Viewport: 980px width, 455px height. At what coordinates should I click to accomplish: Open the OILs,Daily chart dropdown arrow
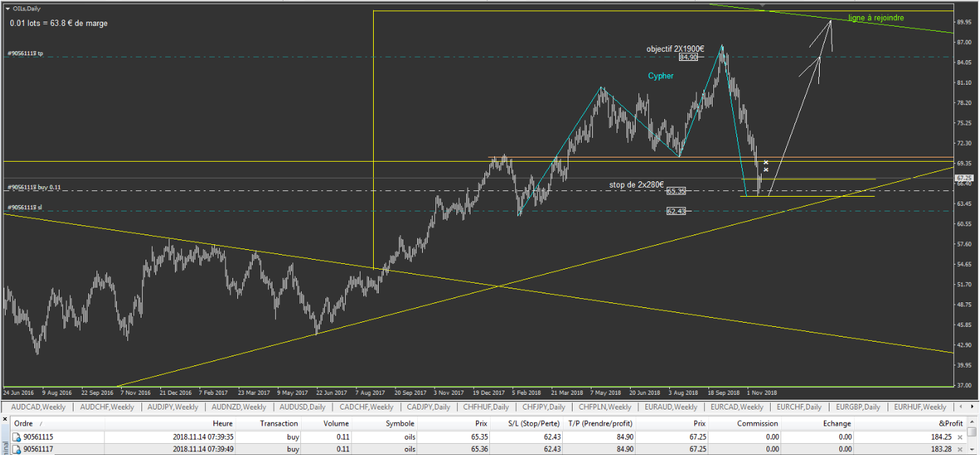pyautogui.click(x=7, y=9)
